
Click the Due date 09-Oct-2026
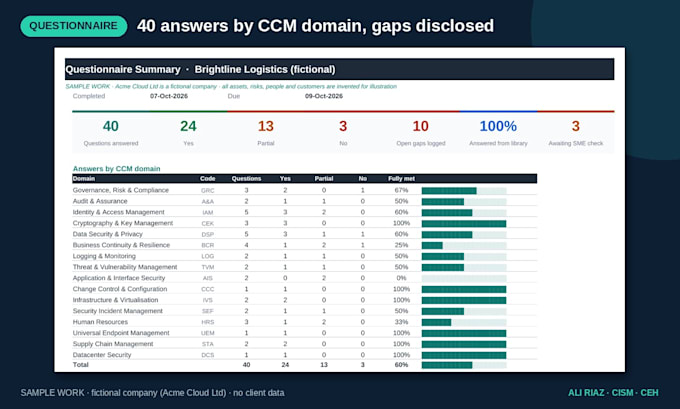(x=324, y=96)
